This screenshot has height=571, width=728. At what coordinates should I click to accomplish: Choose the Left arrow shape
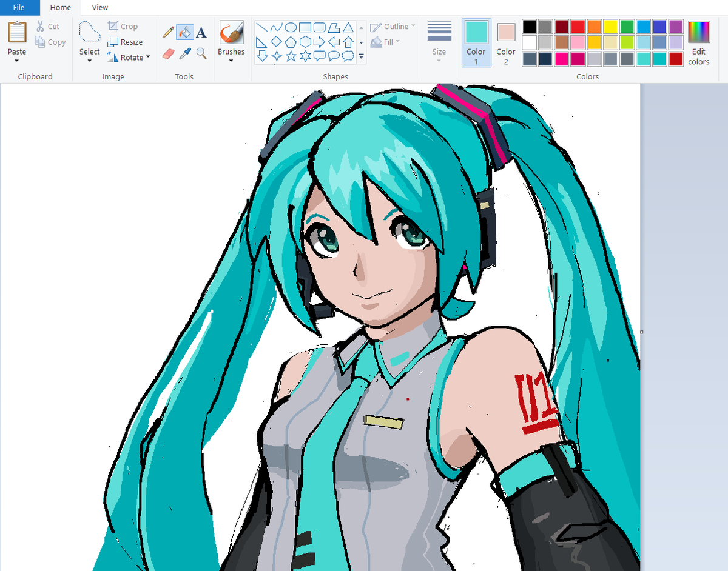[334, 42]
